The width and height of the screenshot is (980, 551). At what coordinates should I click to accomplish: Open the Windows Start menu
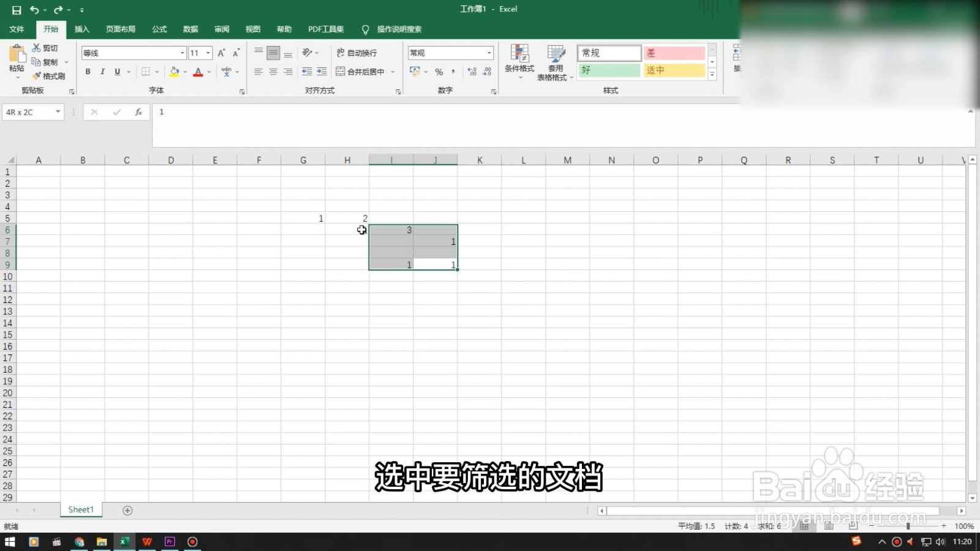coord(10,542)
